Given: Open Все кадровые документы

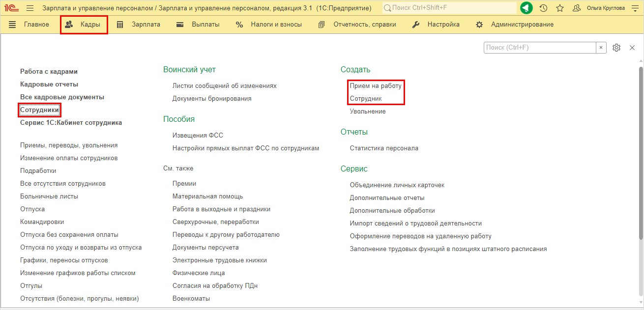Looking at the screenshot, I should [x=62, y=97].
